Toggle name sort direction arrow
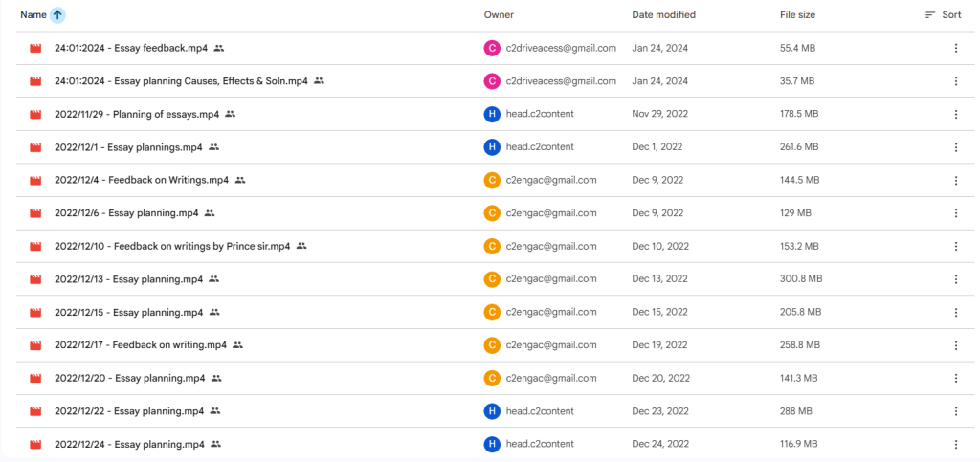The width and height of the screenshot is (980, 462). tap(57, 15)
